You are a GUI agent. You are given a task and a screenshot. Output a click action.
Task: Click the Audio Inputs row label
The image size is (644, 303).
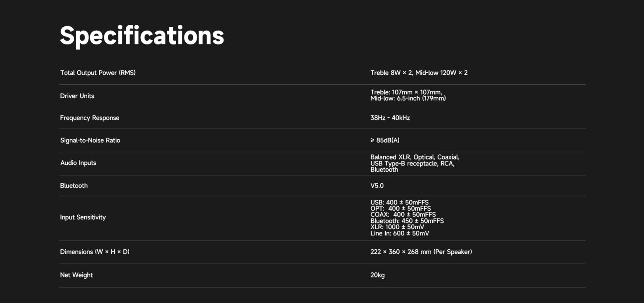coord(78,163)
